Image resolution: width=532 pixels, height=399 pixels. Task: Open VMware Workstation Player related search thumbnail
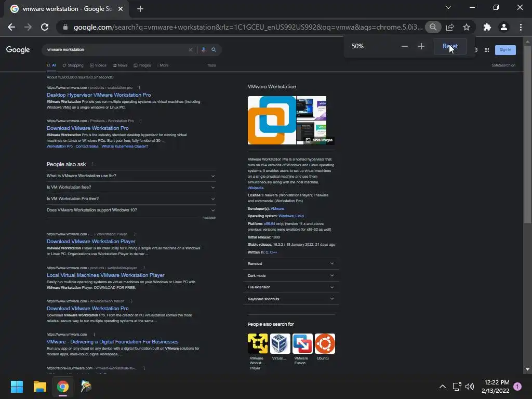[x=258, y=343]
